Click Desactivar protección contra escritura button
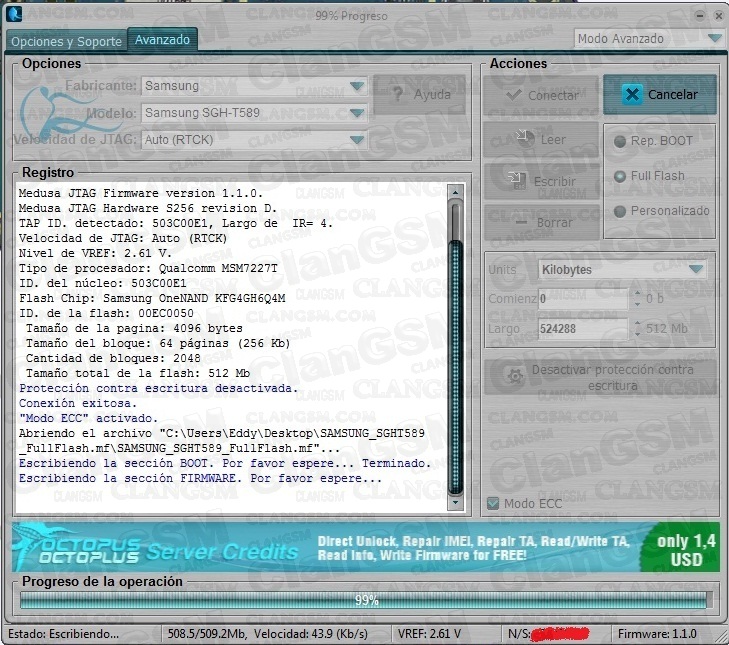Viewport: 729px width, 645px height. point(600,377)
